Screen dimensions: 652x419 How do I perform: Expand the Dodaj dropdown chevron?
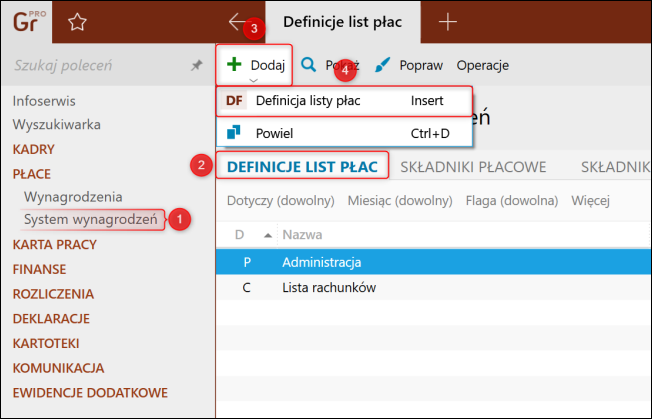tap(254, 80)
